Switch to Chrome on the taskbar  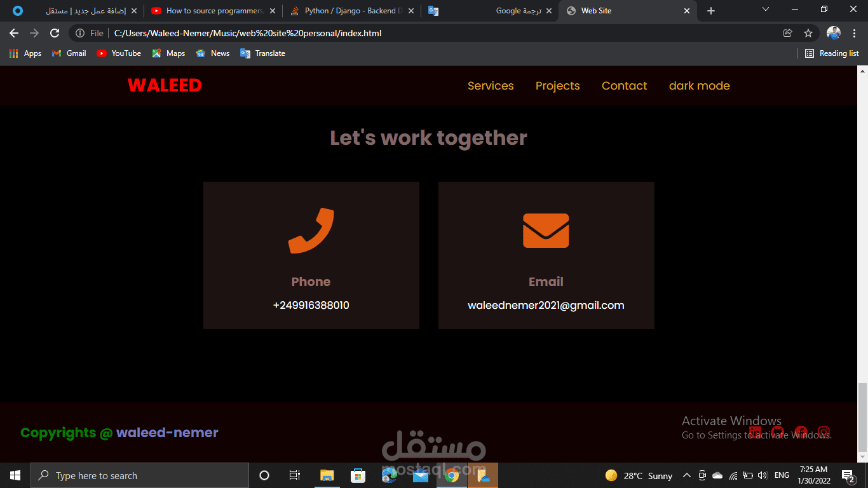pyautogui.click(x=452, y=475)
